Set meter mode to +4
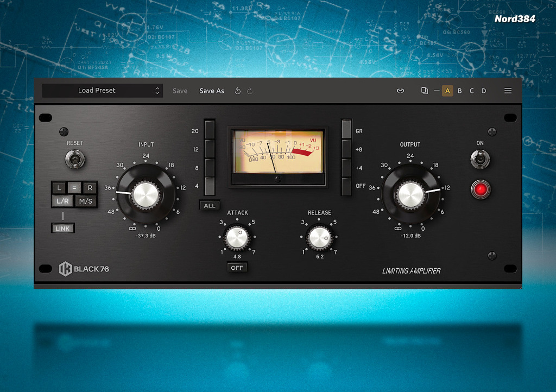The height and width of the screenshot is (392, 556). click(346, 167)
